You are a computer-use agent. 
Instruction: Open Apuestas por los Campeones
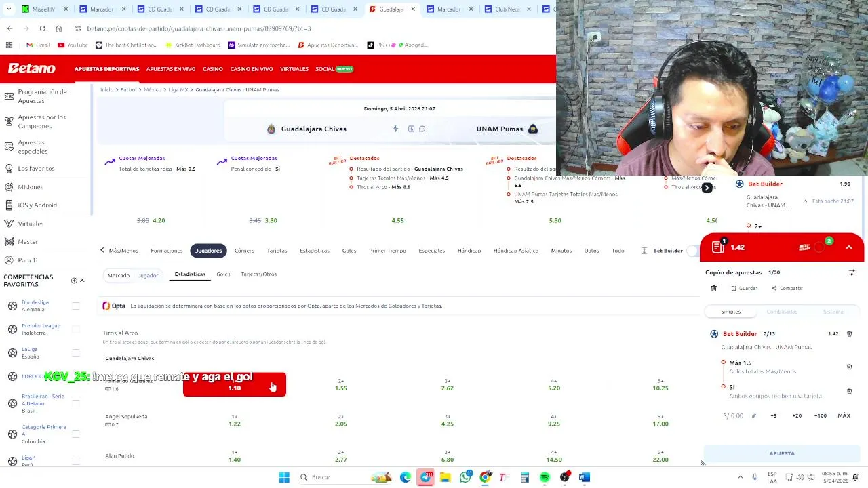coord(42,121)
